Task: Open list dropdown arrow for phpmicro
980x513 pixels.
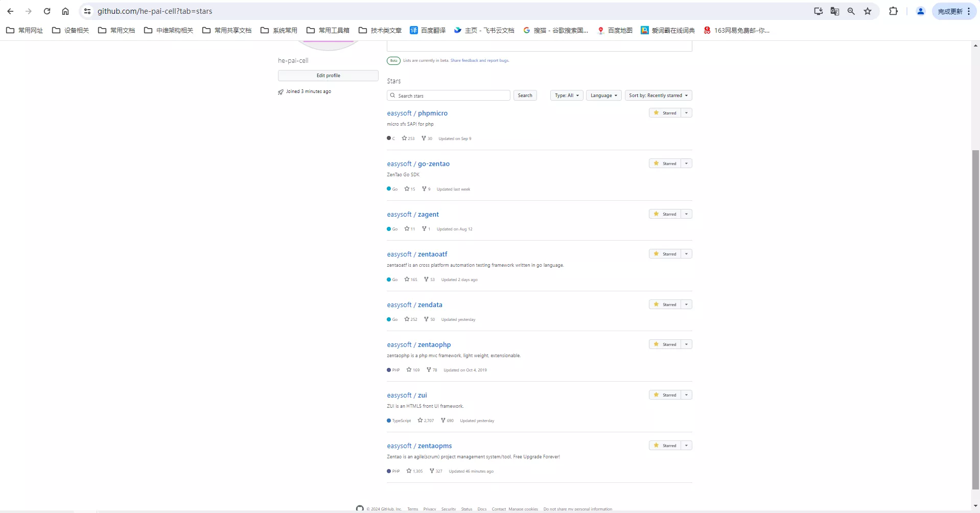Action: tap(686, 113)
